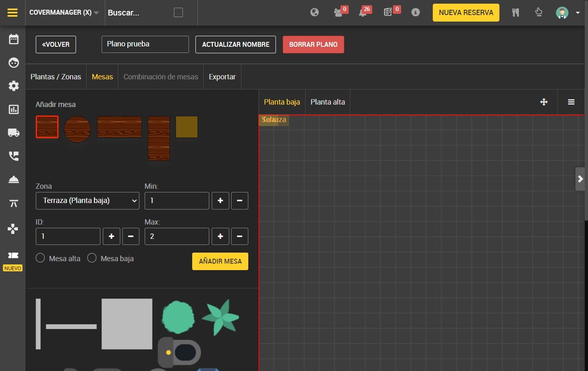Open the calendar icon in sidebar

pyautogui.click(x=13, y=39)
